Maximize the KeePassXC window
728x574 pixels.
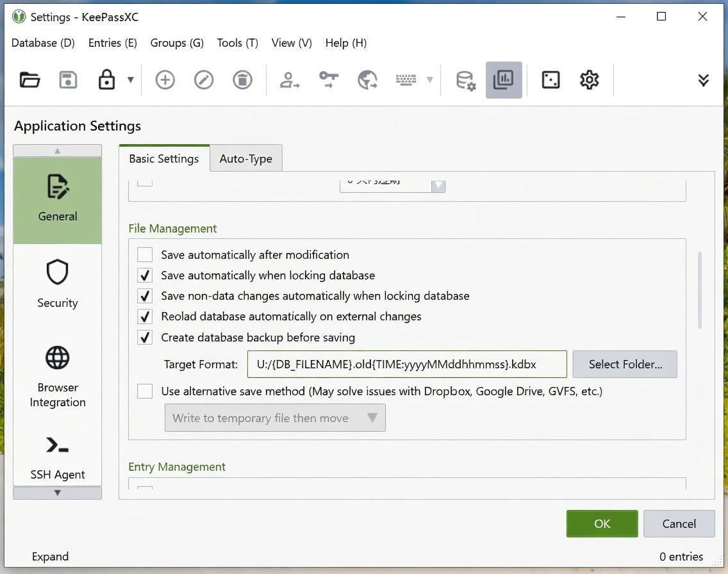661,17
